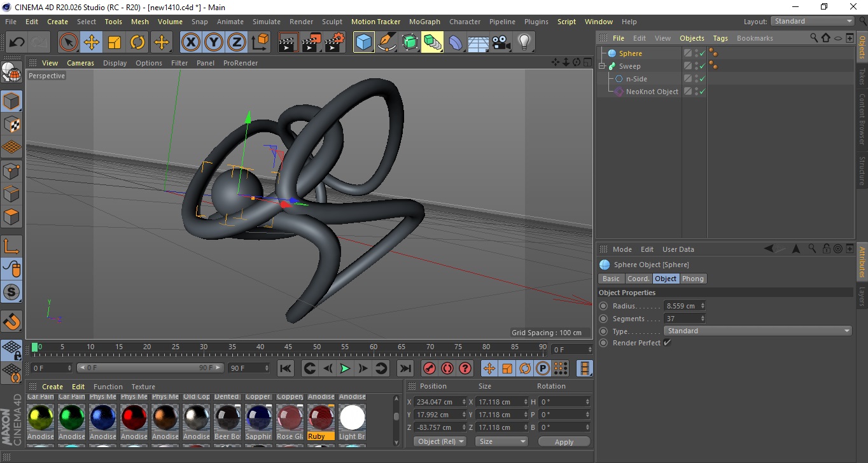Open the Layout dropdown
Screen dimensions: 868x463
click(x=812, y=21)
